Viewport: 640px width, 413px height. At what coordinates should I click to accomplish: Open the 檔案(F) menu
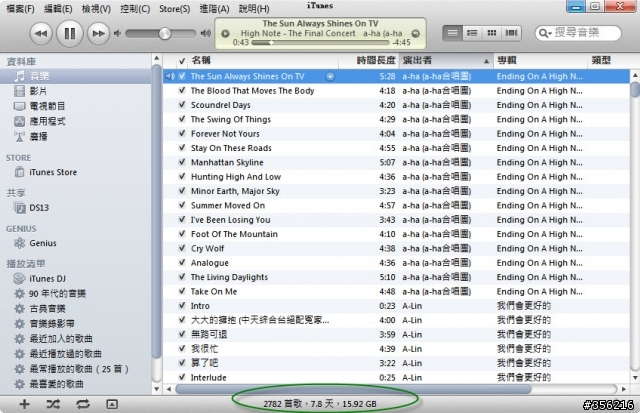(20, 9)
